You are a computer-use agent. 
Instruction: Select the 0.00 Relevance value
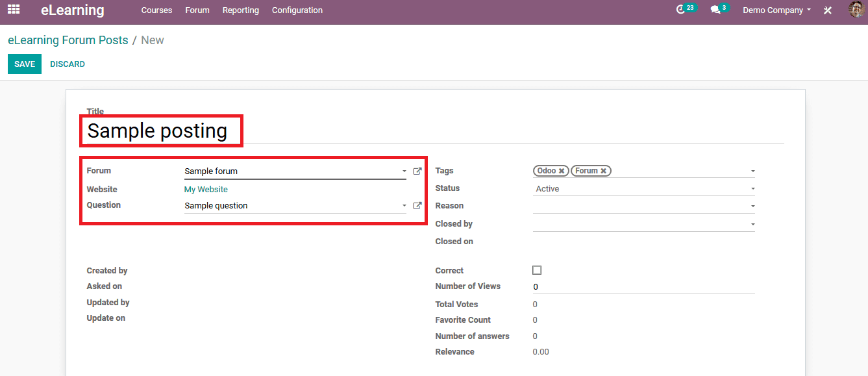(541, 352)
